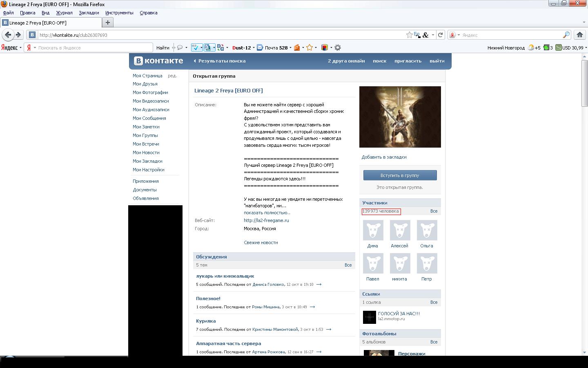This screenshot has width=588, height=368.
Task: Open the Закладки menu
Action: (89, 13)
